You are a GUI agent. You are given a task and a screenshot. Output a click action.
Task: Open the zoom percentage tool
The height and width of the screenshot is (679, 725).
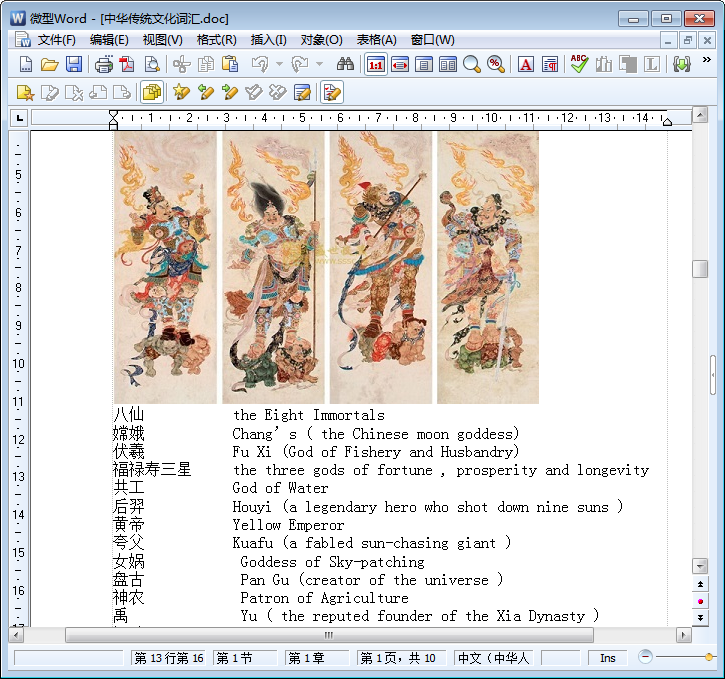pos(496,64)
